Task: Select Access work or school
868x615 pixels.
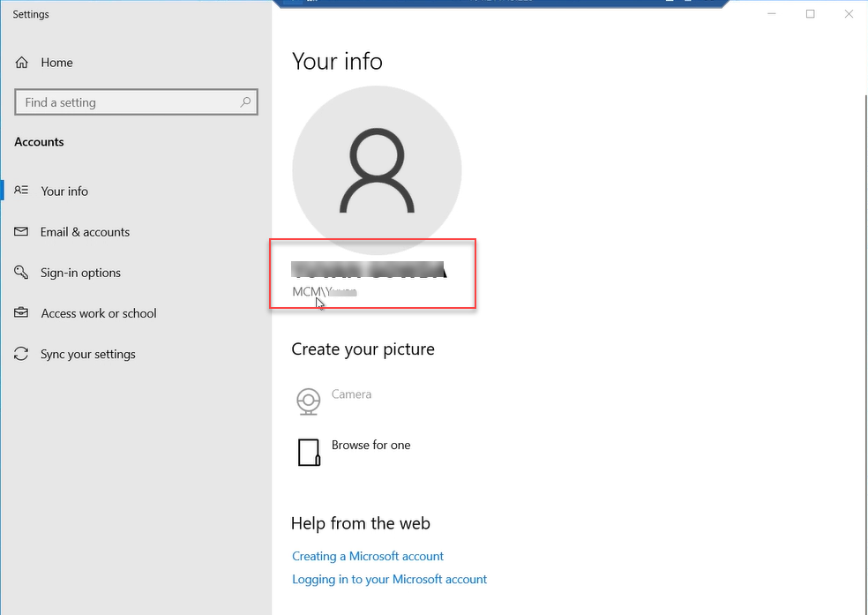Action: coord(98,313)
